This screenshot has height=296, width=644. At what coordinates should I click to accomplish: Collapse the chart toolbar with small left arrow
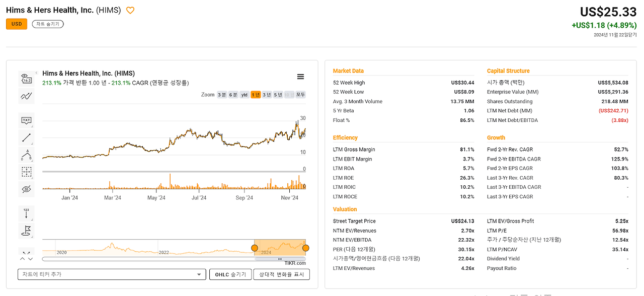[36, 73]
